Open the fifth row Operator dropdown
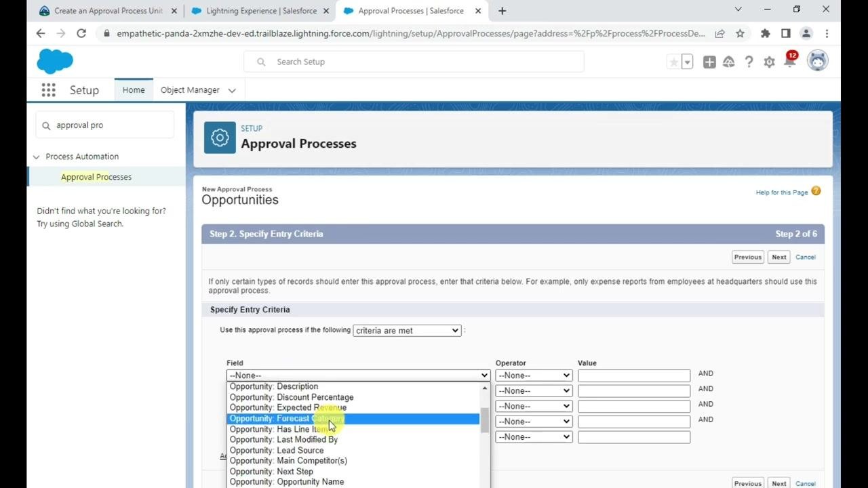The image size is (868, 488). (x=534, y=437)
